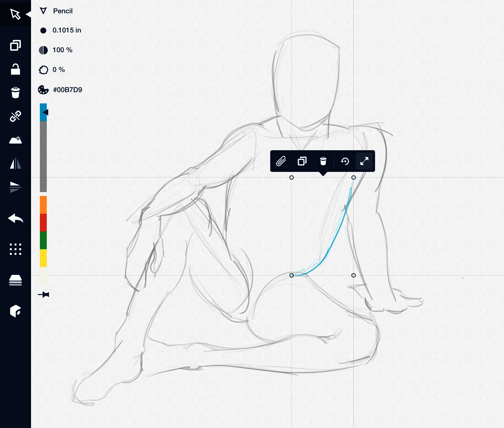The height and width of the screenshot is (428, 504).
Task: Click the duplicate icon in left sidebar
Action: click(x=15, y=45)
